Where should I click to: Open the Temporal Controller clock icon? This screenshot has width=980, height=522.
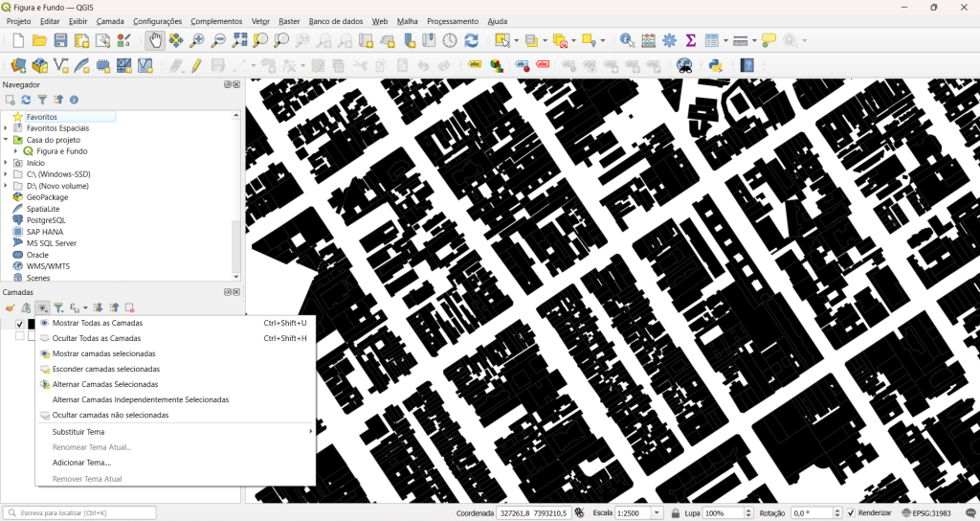tap(450, 40)
